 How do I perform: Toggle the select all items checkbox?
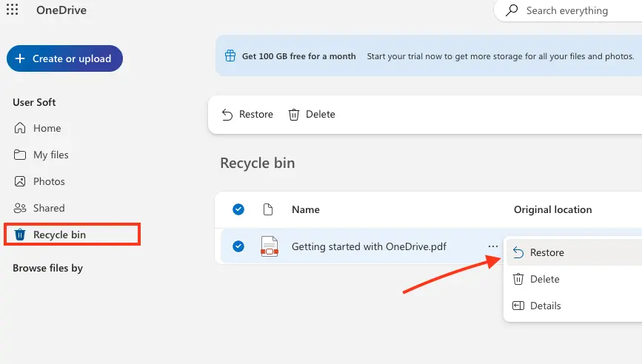click(238, 209)
